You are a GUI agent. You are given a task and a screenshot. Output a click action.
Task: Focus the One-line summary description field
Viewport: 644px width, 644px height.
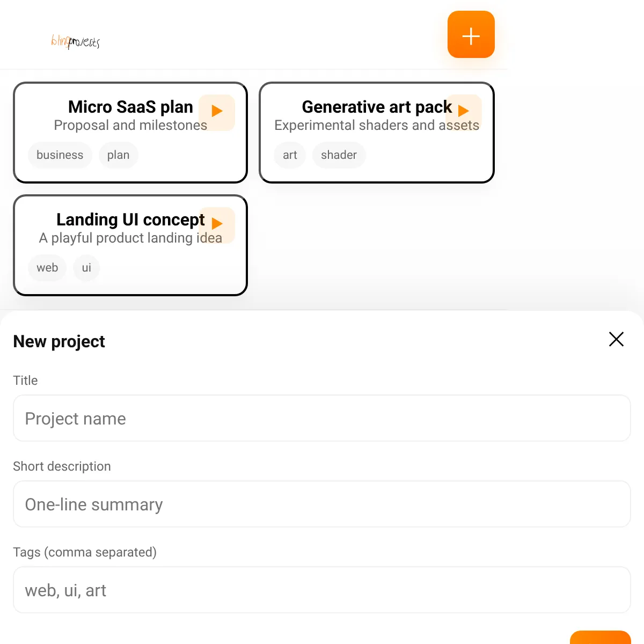(x=322, y=504)
